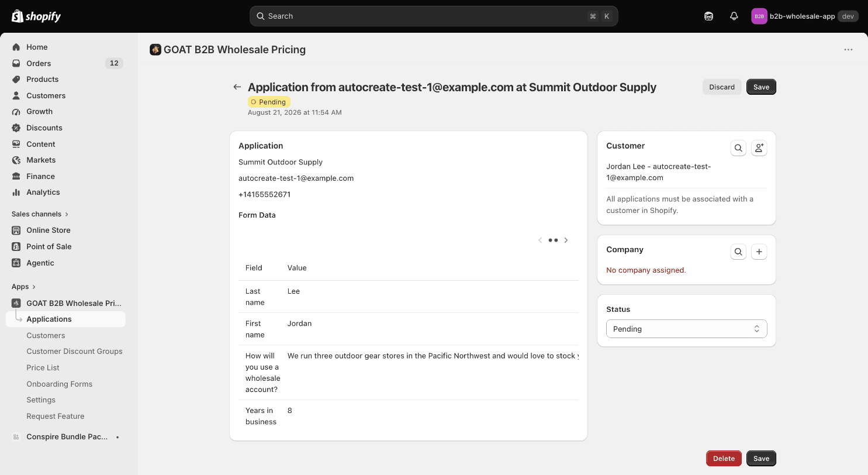868x475 pixels.
Task: Click the Years in business value 8
Action: [x=290, y=410]
